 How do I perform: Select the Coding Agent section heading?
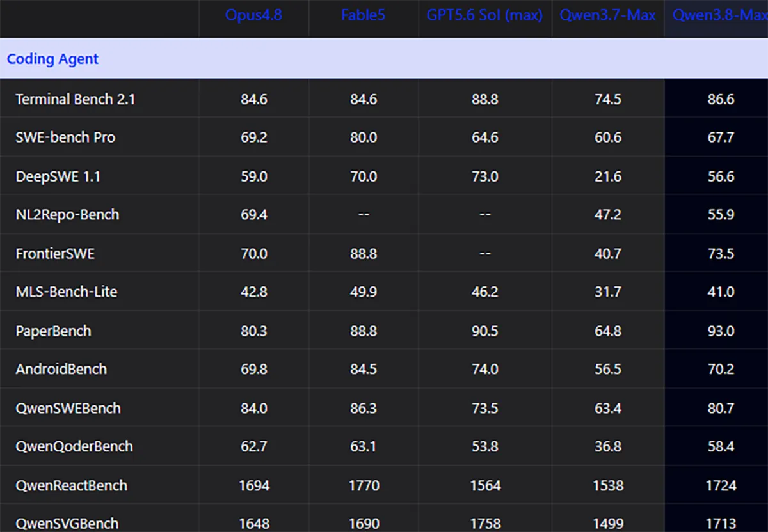coord(52,59)
